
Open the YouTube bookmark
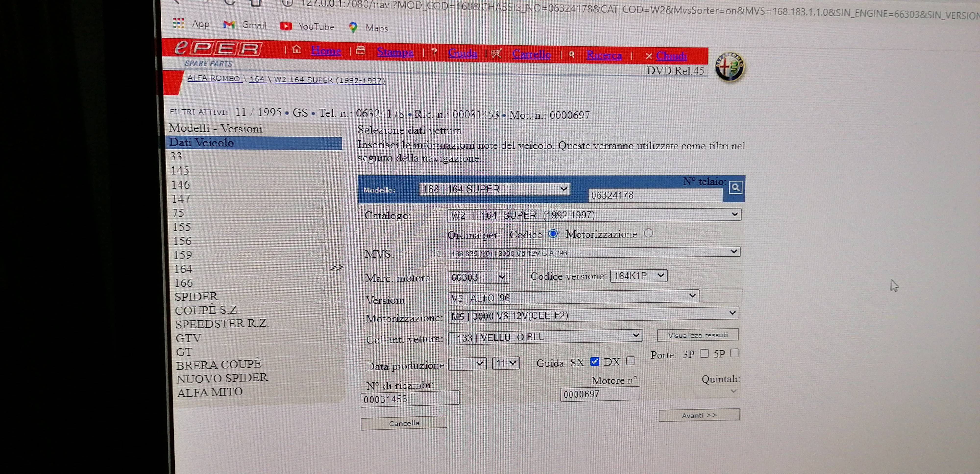pyautogui.click(x=307, y=26)
